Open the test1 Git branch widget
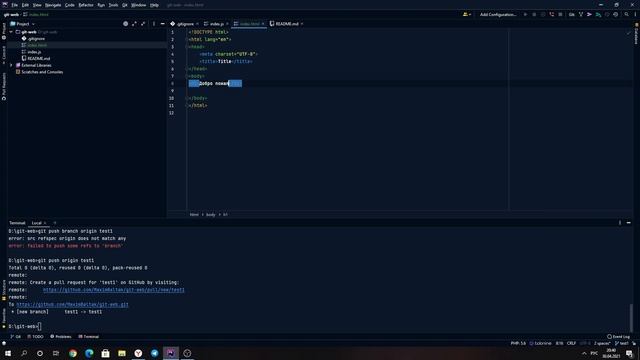Image resolution: width=640 pixels, height=360 pixels. pos(622,343)
